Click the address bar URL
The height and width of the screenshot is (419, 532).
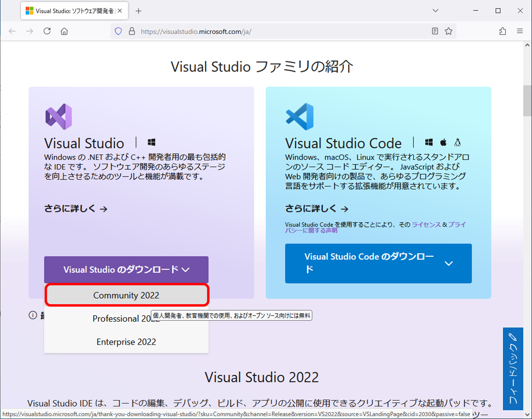coord(196,32)
